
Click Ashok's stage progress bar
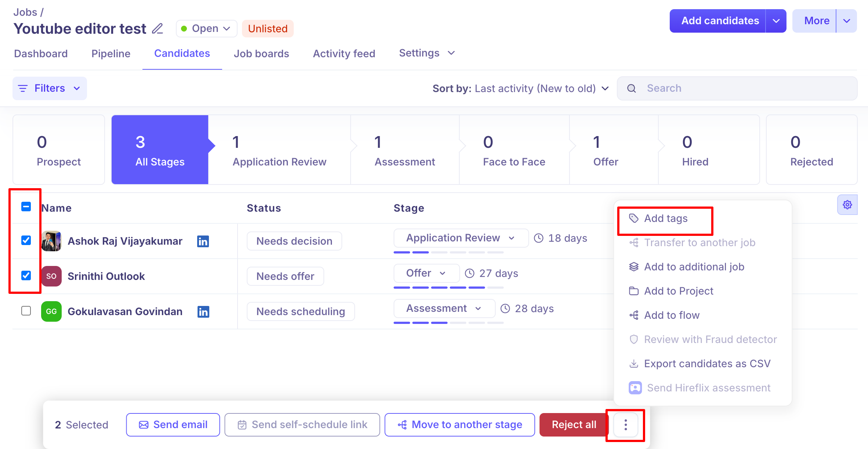[448, 252]
